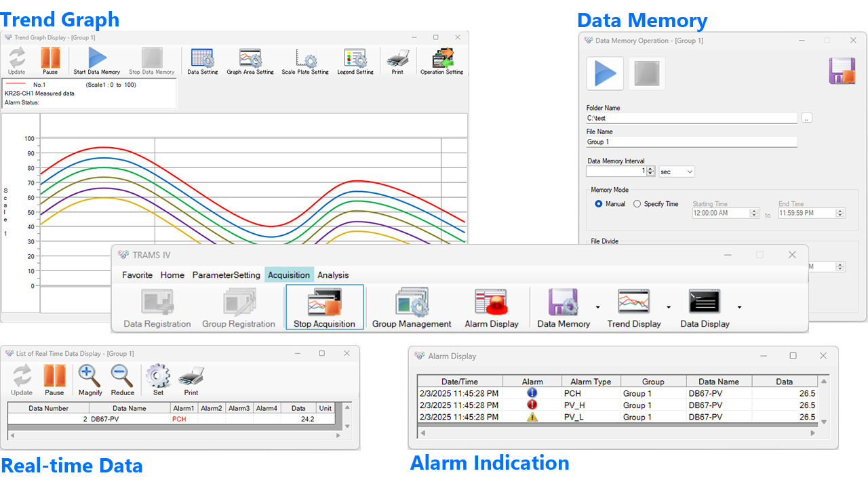Select the PV_L alarm row
868x488 pixels.
[x=618, y=417]
